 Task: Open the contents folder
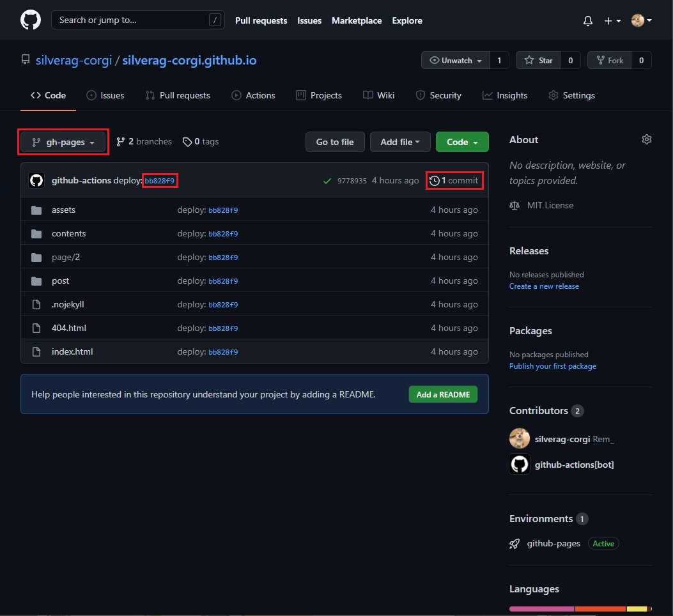click(x=68, y=233)
